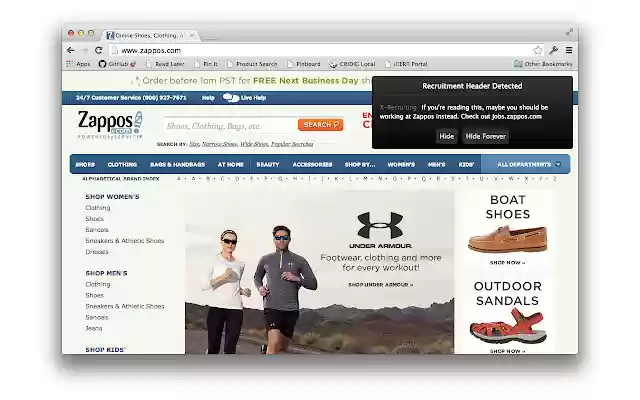Close the Online Shoes browser tab

(192, 36)
